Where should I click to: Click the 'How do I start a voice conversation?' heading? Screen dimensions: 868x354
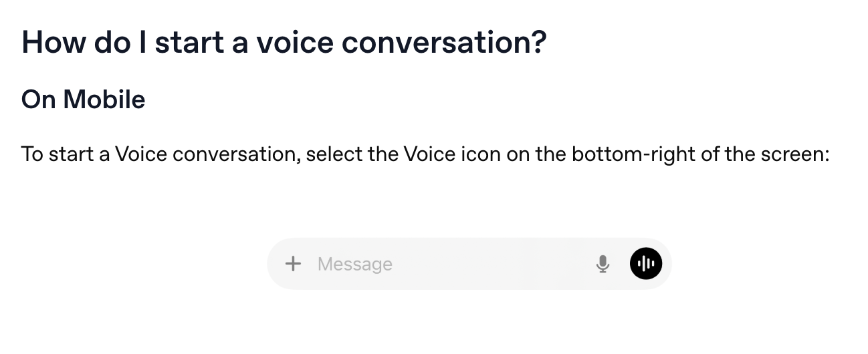284,43
